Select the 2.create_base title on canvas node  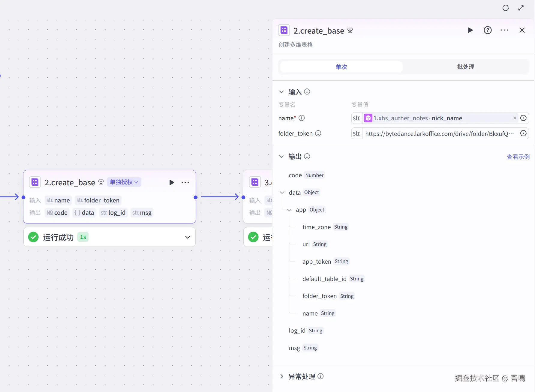[x=70, y=182]
